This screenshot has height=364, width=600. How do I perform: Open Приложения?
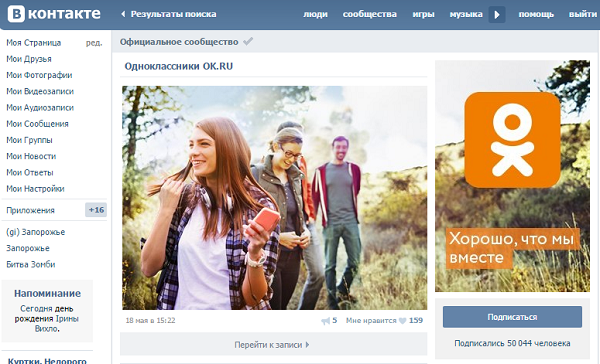pos(31,210)
